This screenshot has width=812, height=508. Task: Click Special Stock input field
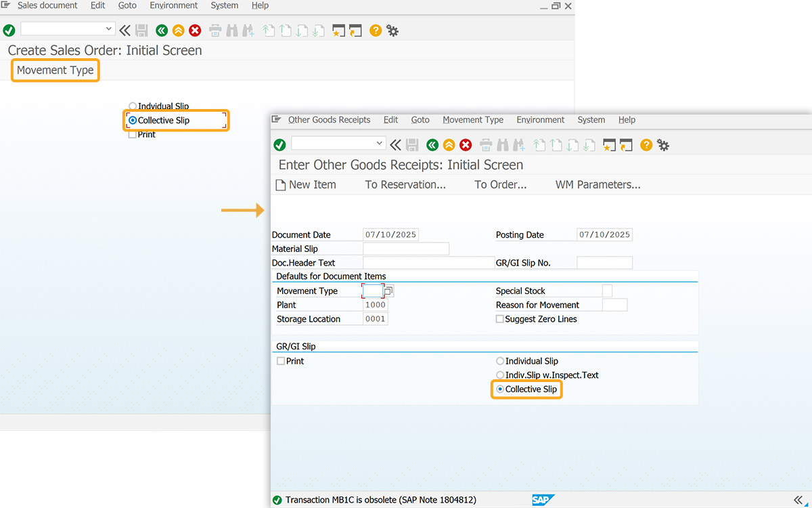(x=607, y=291)
